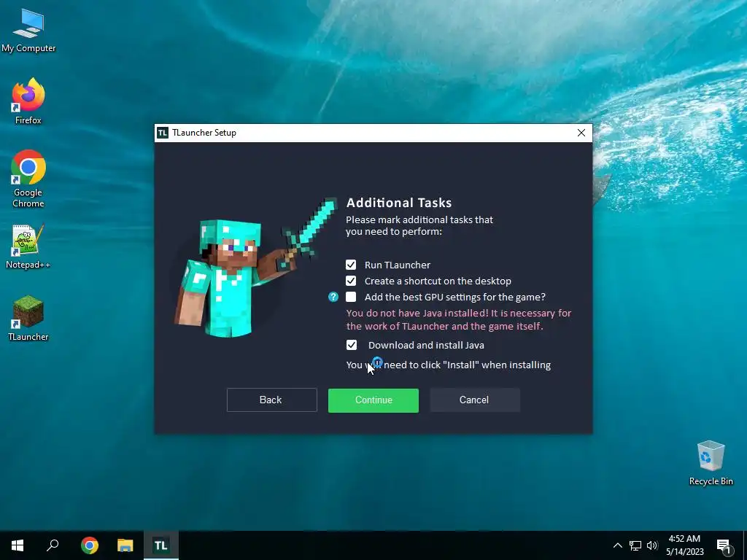Open File Explorer from the taskbar
The height and width of the screenshot is (560, 747).
(x=125, y=545)
